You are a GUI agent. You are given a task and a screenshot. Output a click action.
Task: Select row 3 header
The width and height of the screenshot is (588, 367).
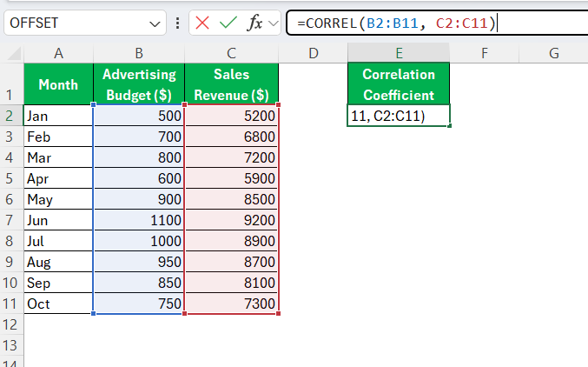[x=11, y=137]
